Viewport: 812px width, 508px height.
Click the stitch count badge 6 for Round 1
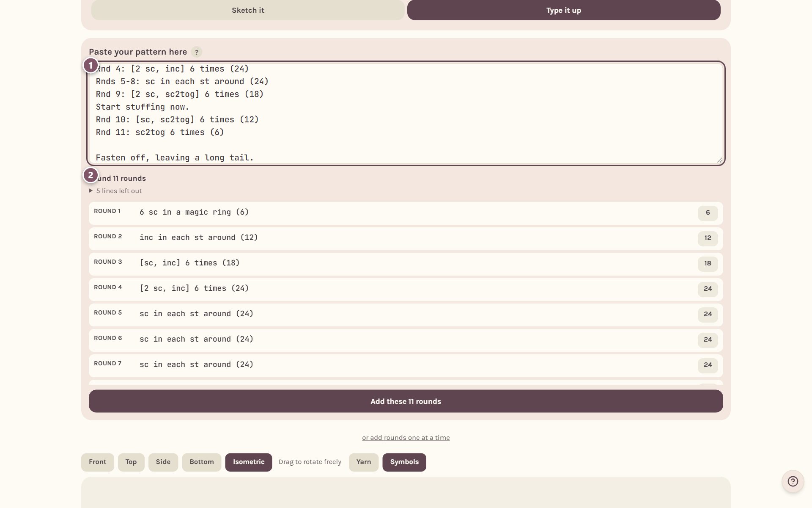click(708, 213)
